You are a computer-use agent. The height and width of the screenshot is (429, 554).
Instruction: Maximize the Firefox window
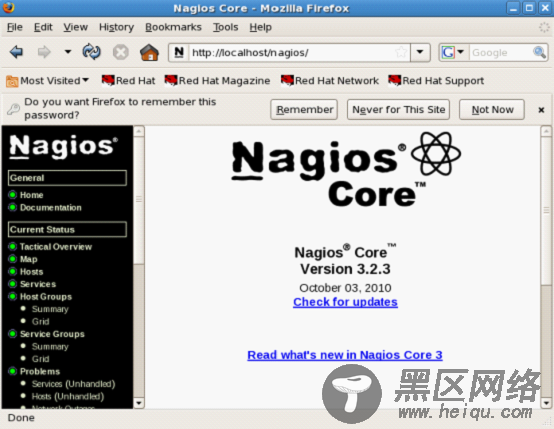point(529,8)
